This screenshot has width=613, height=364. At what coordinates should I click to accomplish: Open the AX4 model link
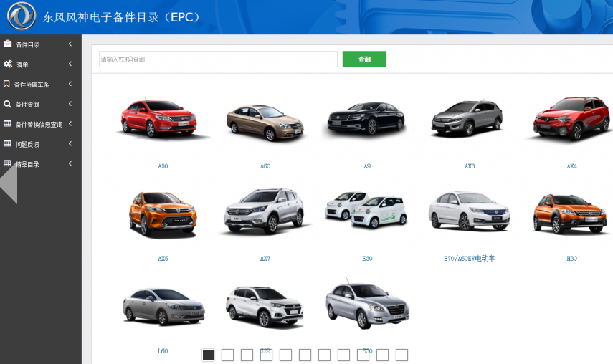tap(571, 166)
